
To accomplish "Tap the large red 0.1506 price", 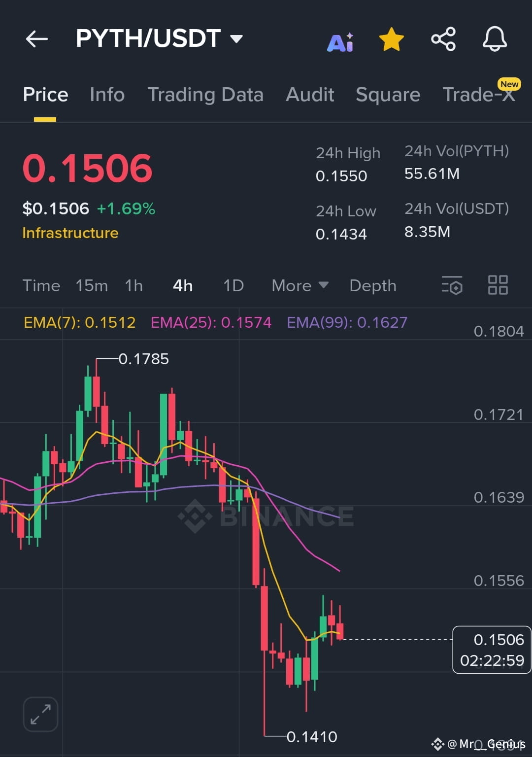I will tap(88, 168).
